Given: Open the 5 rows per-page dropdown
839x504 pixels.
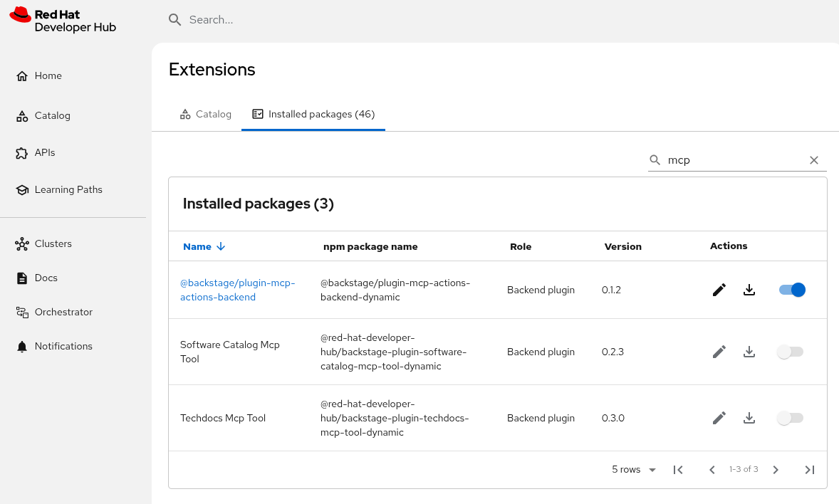Looking at the screenshot, I should 634,470.
